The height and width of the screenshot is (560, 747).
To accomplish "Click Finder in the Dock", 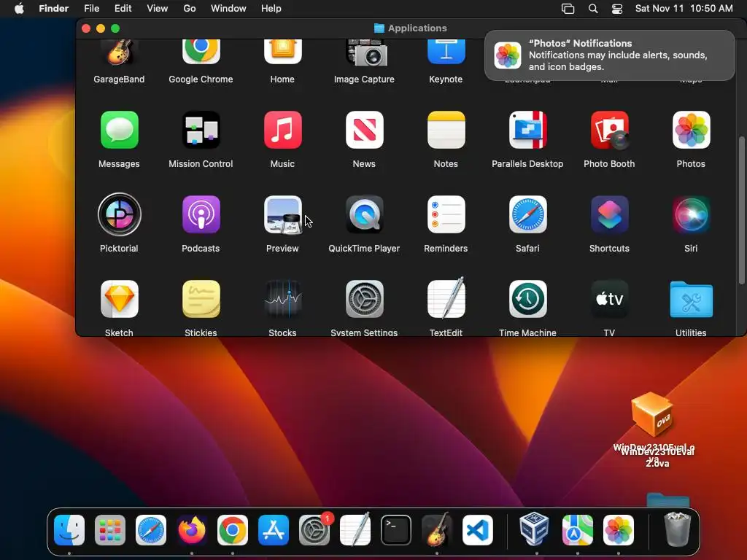I will tap(69, 530).
